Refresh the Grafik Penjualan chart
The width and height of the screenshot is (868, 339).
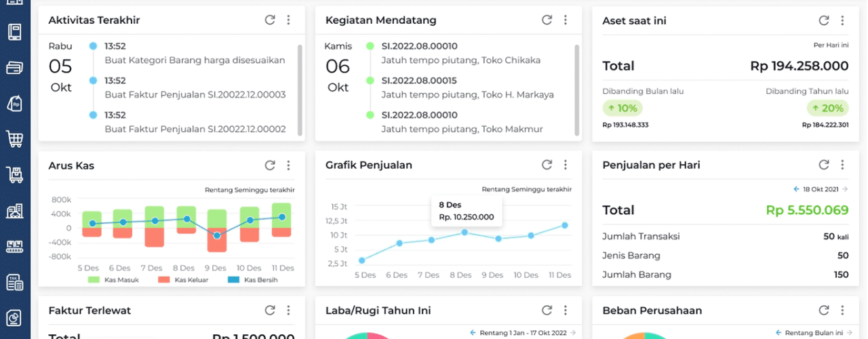pos(547,165)
